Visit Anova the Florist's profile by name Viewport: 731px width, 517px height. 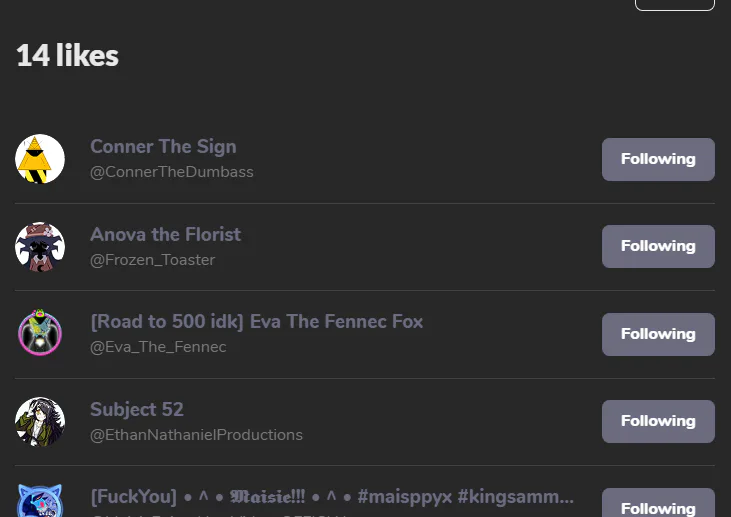click(x=165, y=235)
